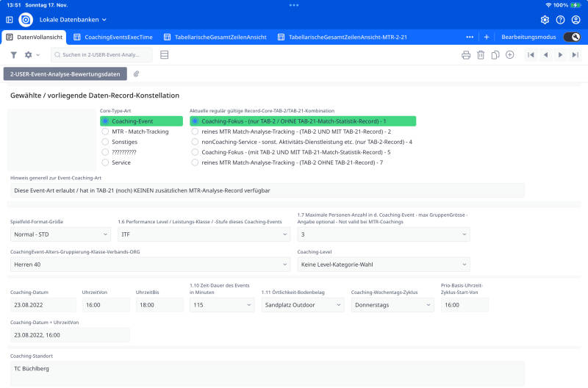Open the help question mark icon

click(x=560, y=20)
